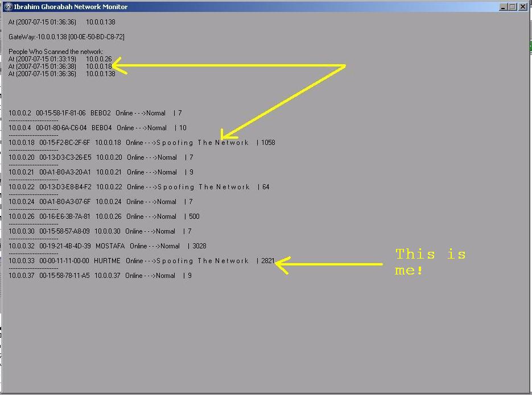Select the 10.0.0.18 spoofing host entry row
Viewport: 532px width, 395px height.
141,143
